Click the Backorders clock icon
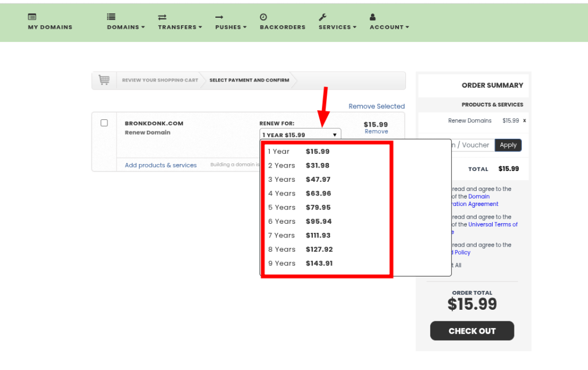The height and width of the screenshot is (370, 588). coord(264,17)
